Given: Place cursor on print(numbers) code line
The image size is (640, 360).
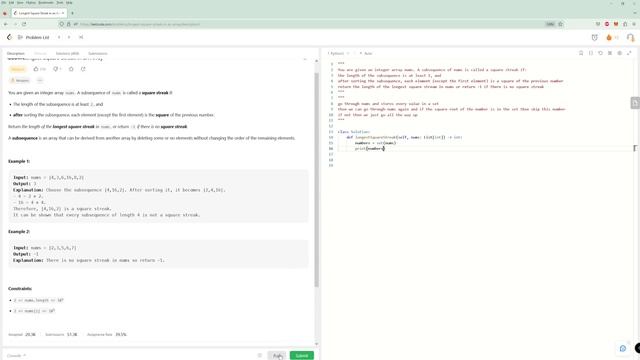Looking at the screenshot, I should coord(370,149).
